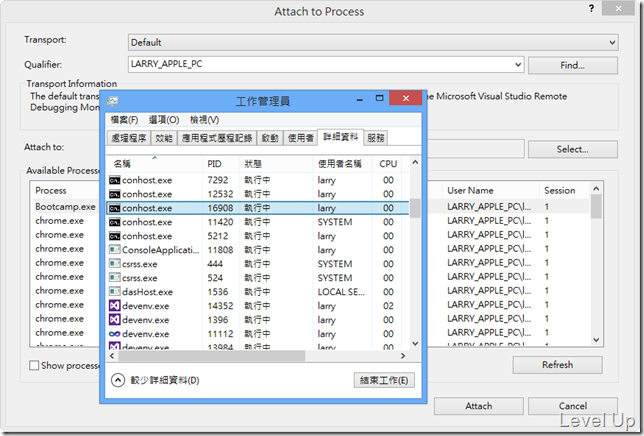The width and height of the screenshot is (644, 436).
Task: Switch to the 使用者 tab
Action: [301, 138]
